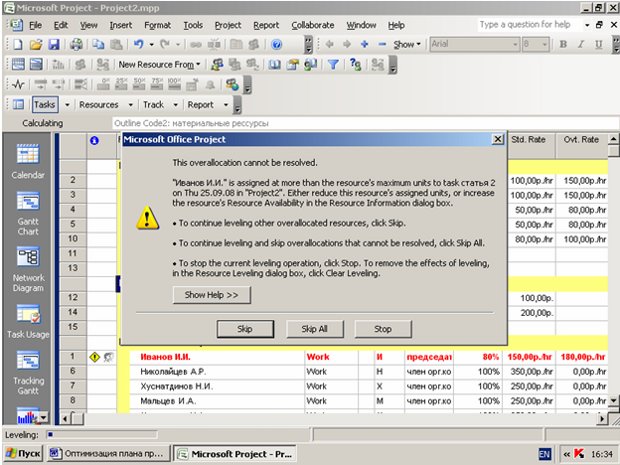Click the Microsoft Project Help icon
This screenshot has height=465, width=620.
click(x=274, y=44)
